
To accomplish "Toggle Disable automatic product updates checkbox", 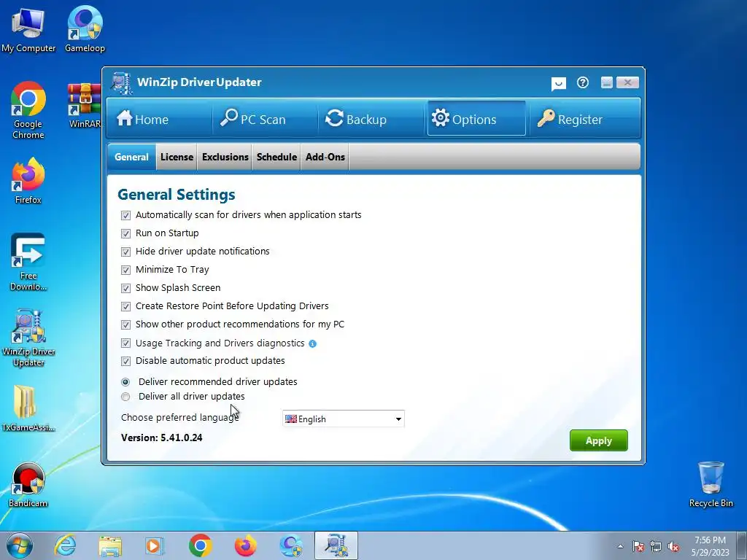I will [125, 361].
